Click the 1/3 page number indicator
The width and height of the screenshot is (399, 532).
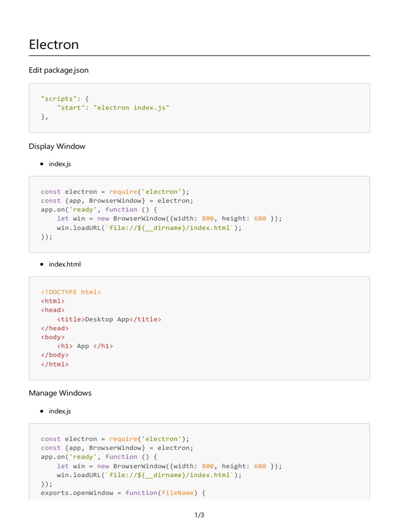click(x=199, y=515)
